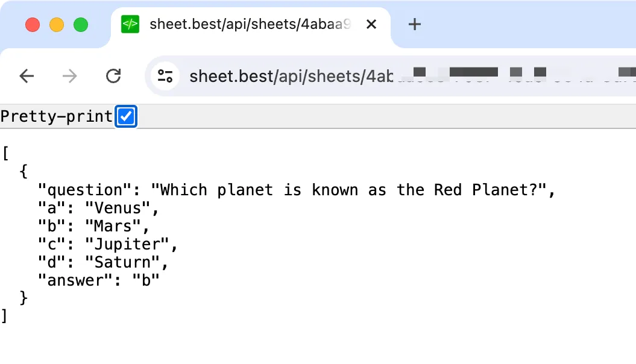The width and height of the screenshot is (636, 364).
Task: Uncheck the Pretty-print checkbox
Action: click(x=127, y=116)
